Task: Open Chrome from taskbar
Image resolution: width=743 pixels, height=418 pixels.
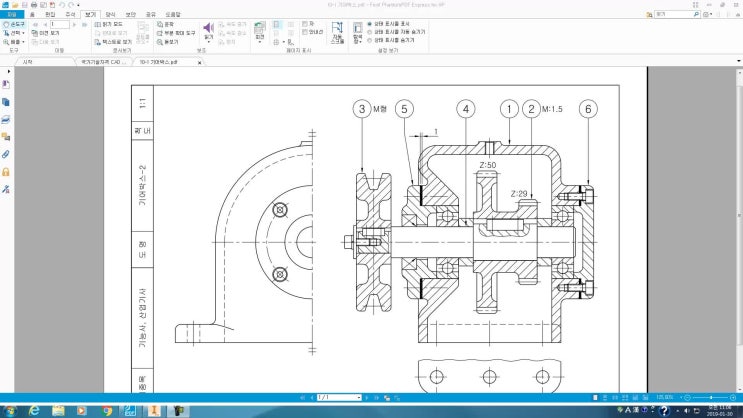Action: pos(107,410)
